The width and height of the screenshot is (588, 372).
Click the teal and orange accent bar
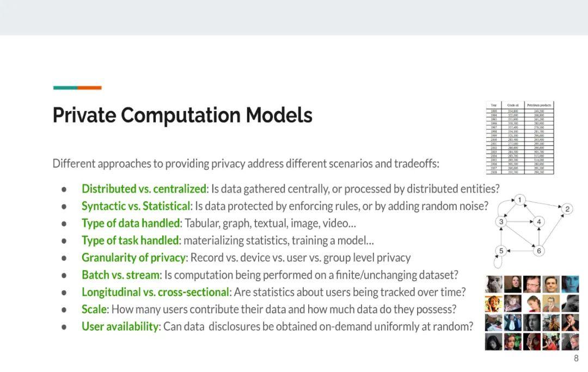[x=77, y=88]
